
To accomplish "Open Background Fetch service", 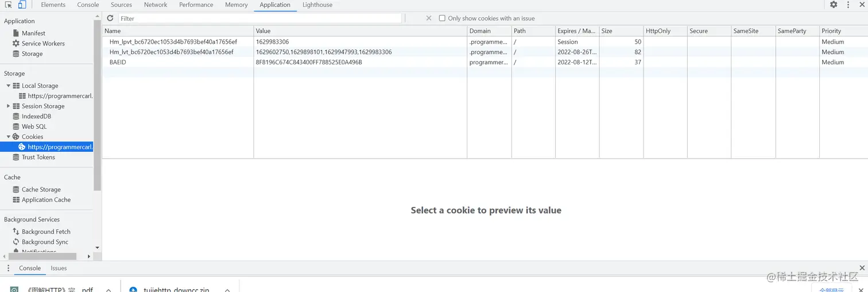I will click(x=46, y=232).
